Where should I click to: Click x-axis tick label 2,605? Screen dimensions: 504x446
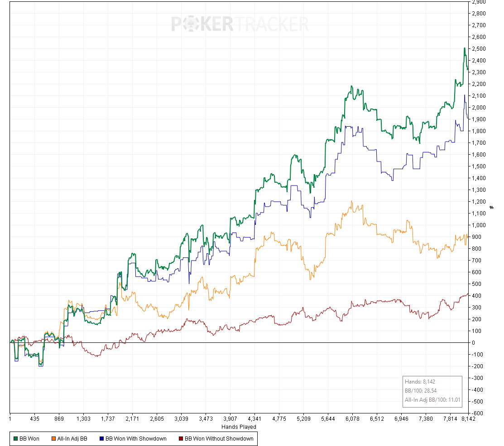tap(157, 419)
